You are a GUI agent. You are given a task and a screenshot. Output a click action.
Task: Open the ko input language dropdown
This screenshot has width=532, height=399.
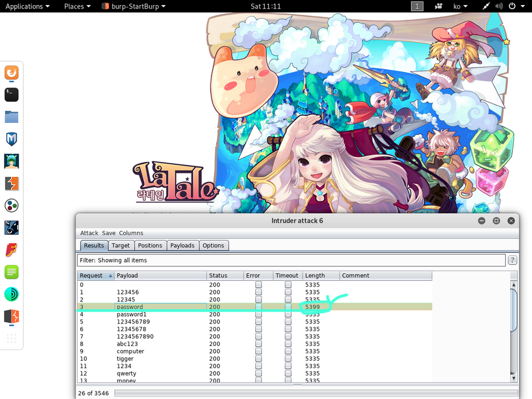point(460,6)
